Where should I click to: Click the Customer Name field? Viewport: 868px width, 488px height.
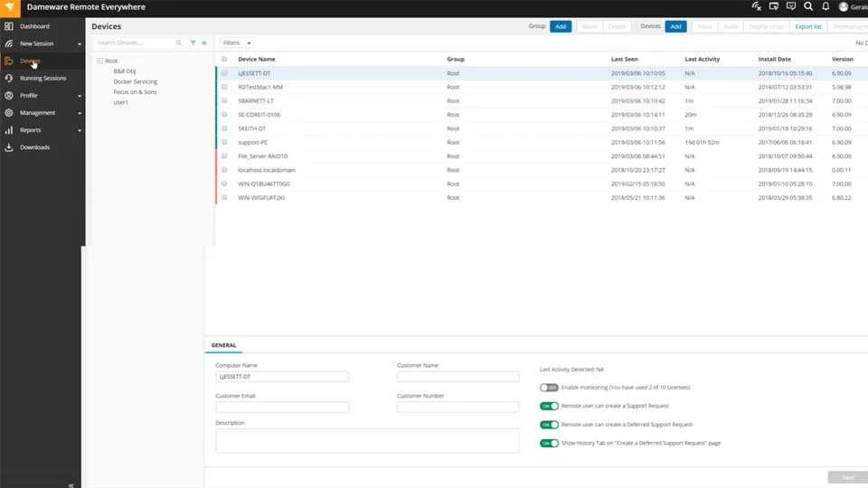click(x=458, y=377)
